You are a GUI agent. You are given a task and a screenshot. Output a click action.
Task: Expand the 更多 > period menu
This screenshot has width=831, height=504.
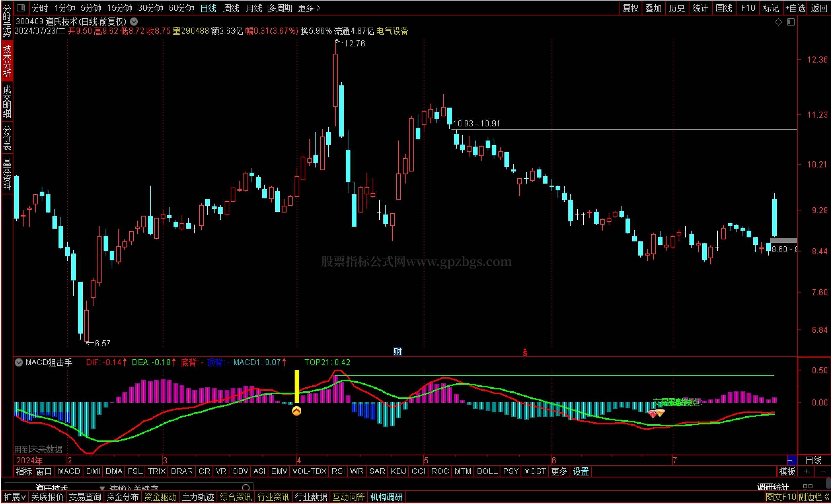(x=309, y=8)
